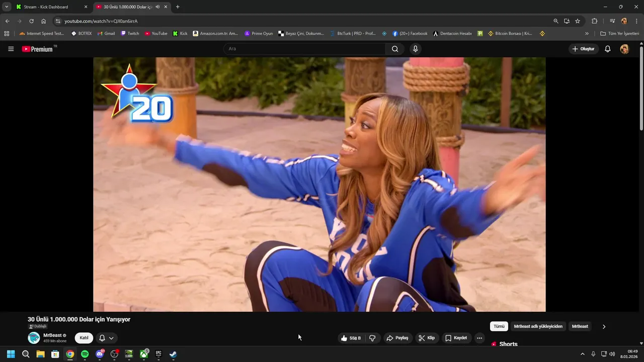This screenshot has width=644, height=362.
Task: Share the video with Paylaş
Action: coord(397,338)
